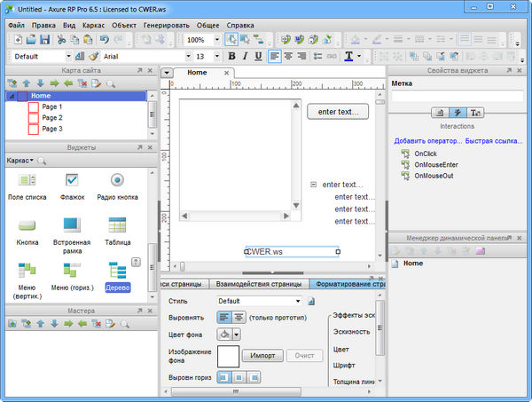Image resolution: width=532 pixels, height=402 pixels.
Task: Collapse the enter text tree node
Action: tap(314, 185)
